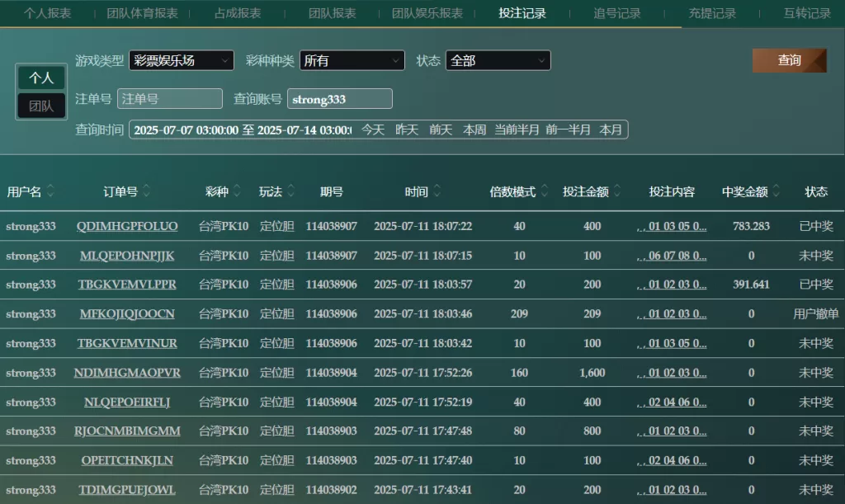The image size is (845, 504).
Task: Set query time to 前一半月
Action: pyautogui.click(x=568, y=130)
